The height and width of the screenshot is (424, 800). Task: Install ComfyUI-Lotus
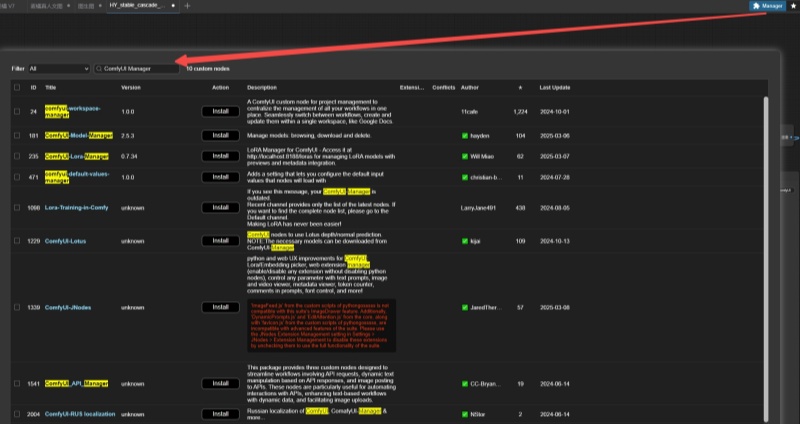pos(220,240)
